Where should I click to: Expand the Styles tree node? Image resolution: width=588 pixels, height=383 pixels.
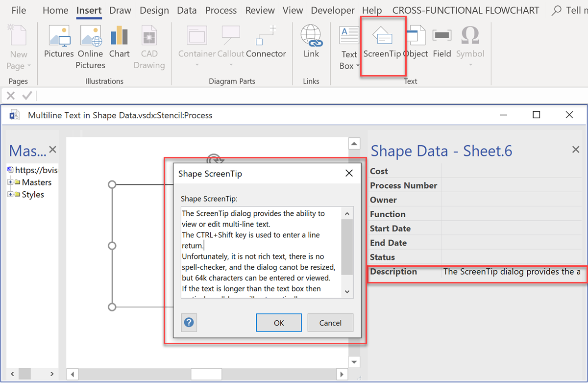(10, 194)
